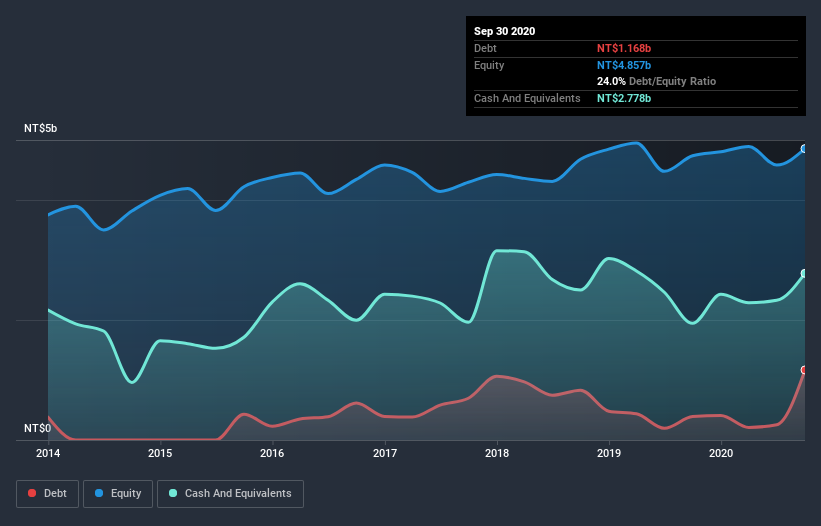
Task: Toggle the Equity legend button
Action: [x=118, y=494]
